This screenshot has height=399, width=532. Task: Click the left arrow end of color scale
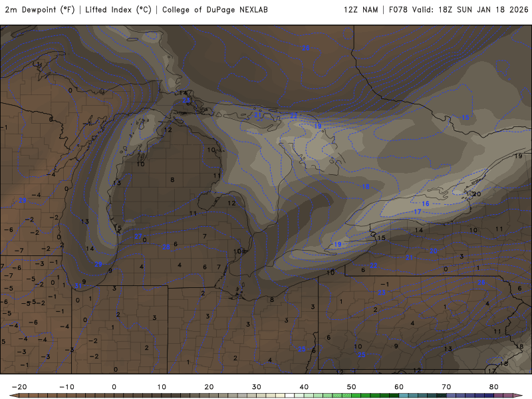coord(13,396)
